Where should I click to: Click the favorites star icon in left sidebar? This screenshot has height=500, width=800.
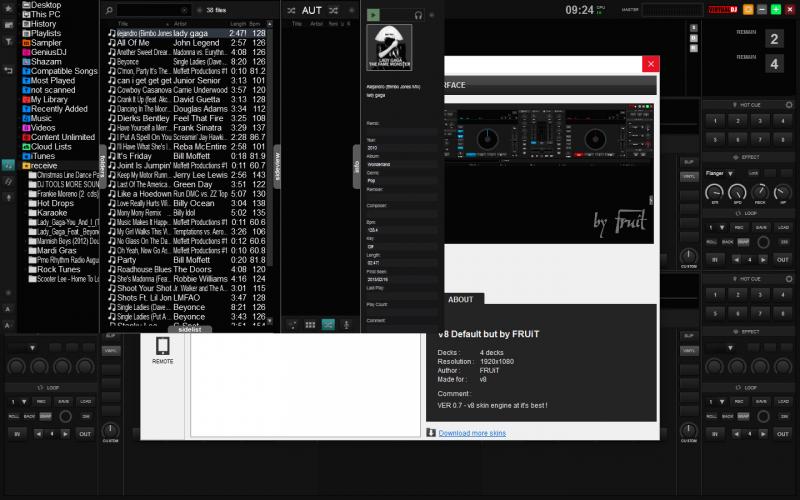click(x=8, y=8)
